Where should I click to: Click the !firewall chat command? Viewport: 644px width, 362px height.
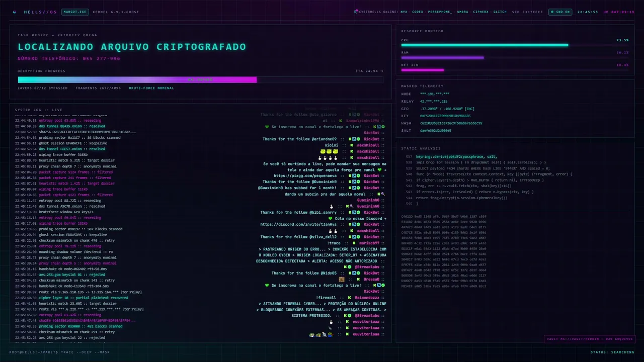[326, 298]
